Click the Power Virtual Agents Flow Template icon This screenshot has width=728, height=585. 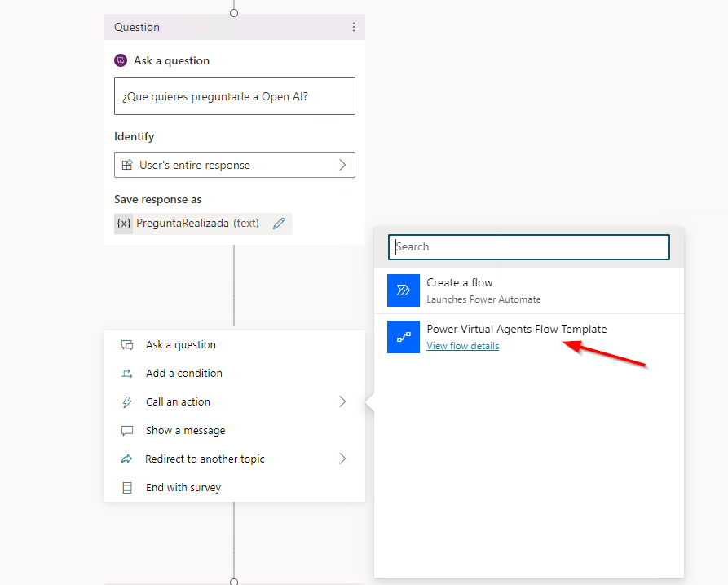point(403,336)
